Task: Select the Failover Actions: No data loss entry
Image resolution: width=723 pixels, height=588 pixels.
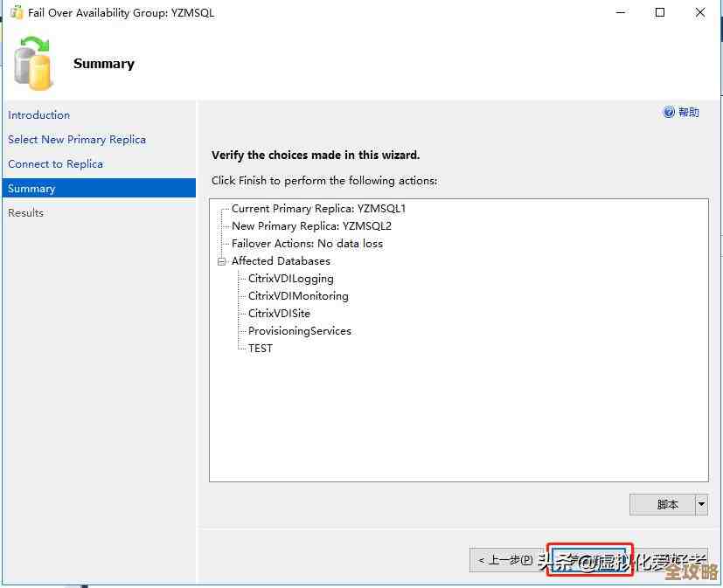Action: pos(307,244)
